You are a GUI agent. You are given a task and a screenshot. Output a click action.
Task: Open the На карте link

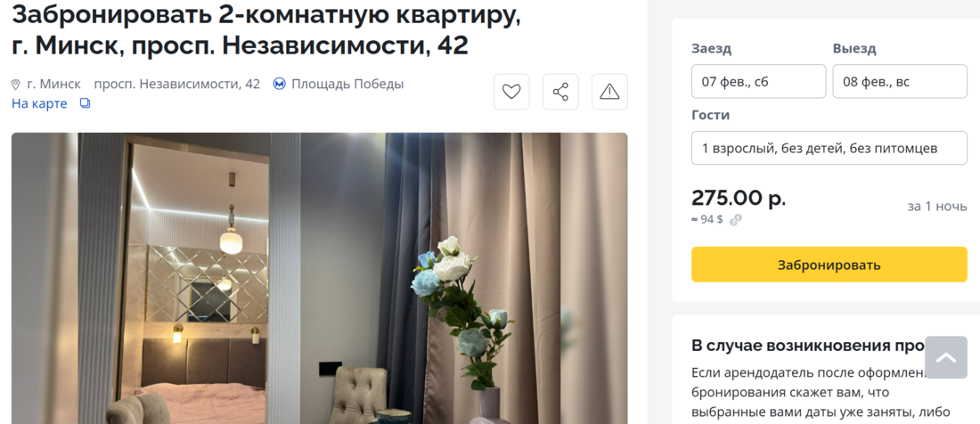click(x=39, y=103)
